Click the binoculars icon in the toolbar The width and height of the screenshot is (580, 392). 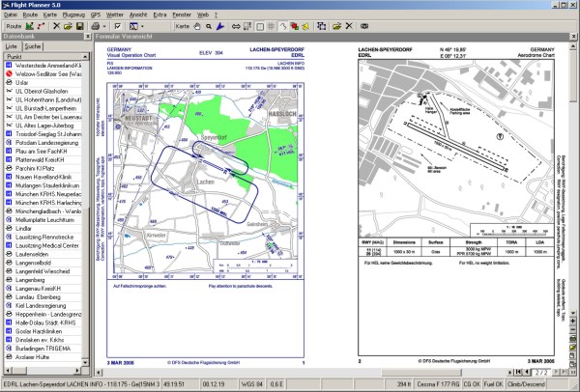pos(364,26)
